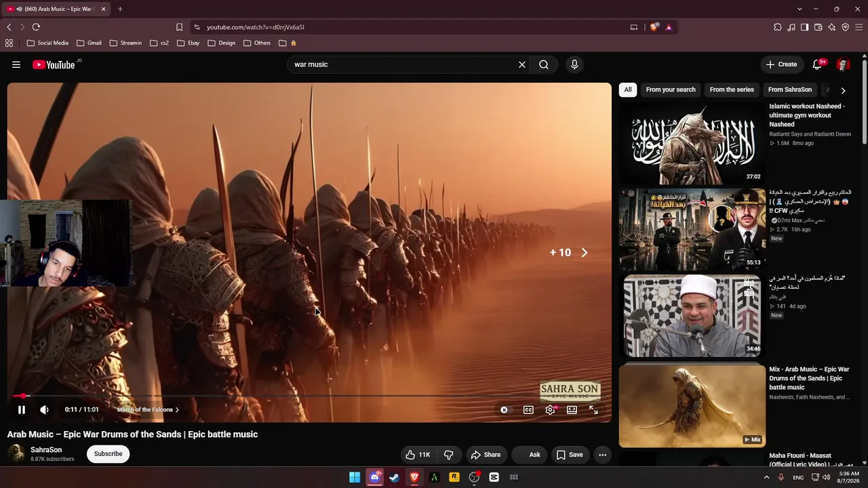Open the Others bookmark folder
Image resolution: width=868 pixels, height=488 pixels.
(x=257, y=43)
